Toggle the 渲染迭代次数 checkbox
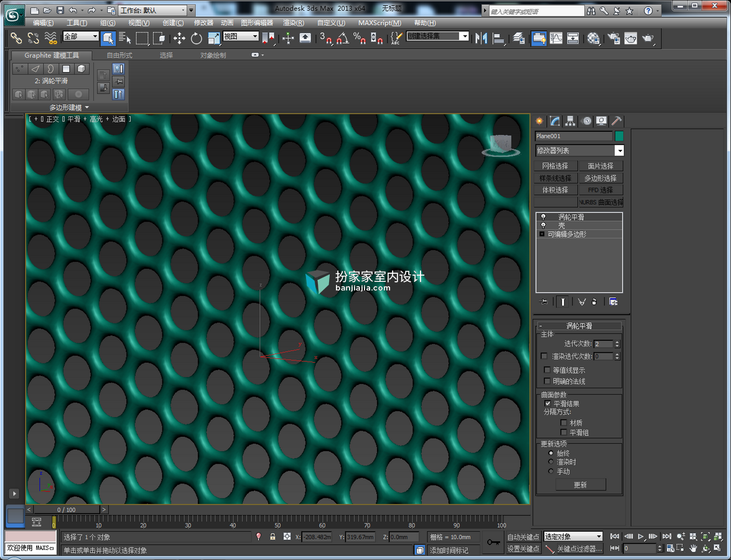This screenshot has width=731, height=560. (x=544, y=356)
